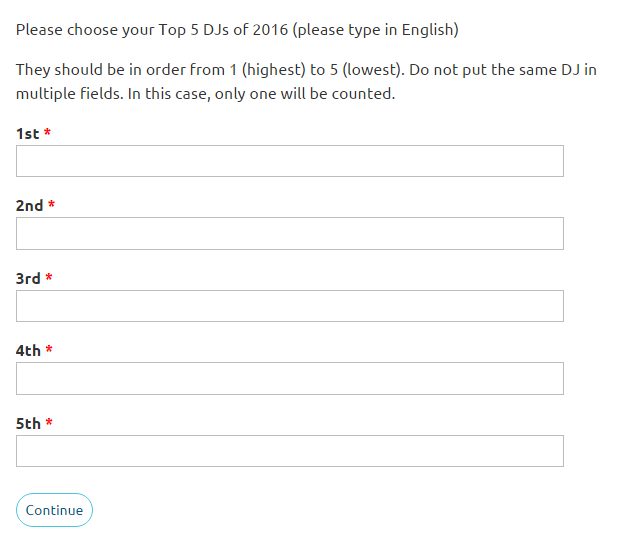Click the "5th" field label
The image size is (631, 537).
[x=28, y=423]
